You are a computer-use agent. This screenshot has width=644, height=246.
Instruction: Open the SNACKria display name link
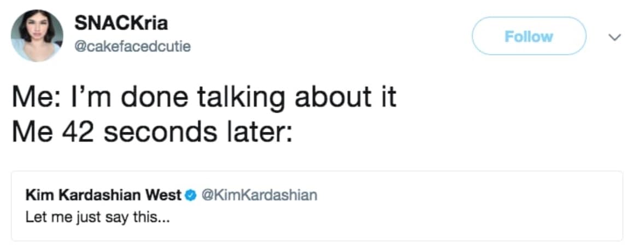click(121, 24)
